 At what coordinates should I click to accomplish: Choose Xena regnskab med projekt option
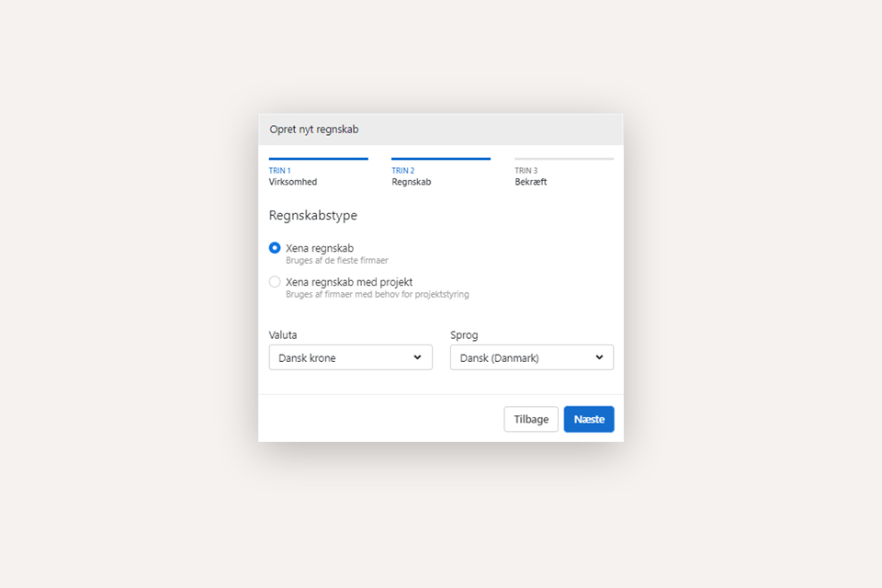(275, 282)
